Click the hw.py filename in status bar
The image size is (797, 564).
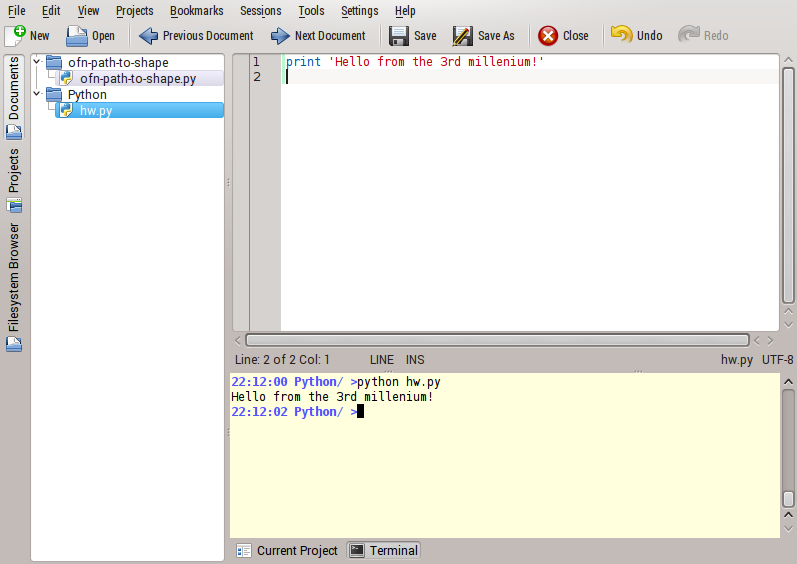737,360
